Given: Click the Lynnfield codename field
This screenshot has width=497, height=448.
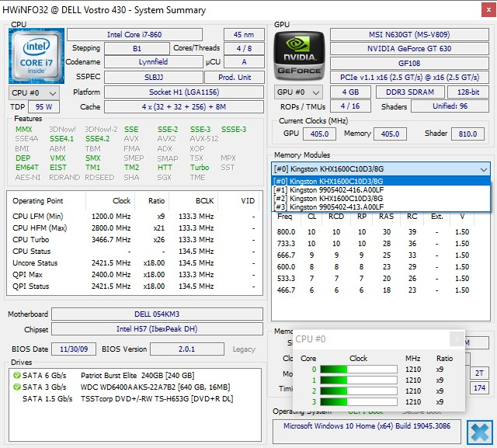Looking at the screenshot, I should coord(154,62).
